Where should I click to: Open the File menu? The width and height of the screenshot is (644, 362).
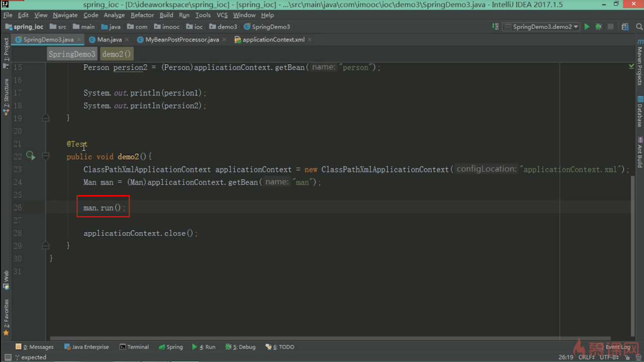(8, 15)
